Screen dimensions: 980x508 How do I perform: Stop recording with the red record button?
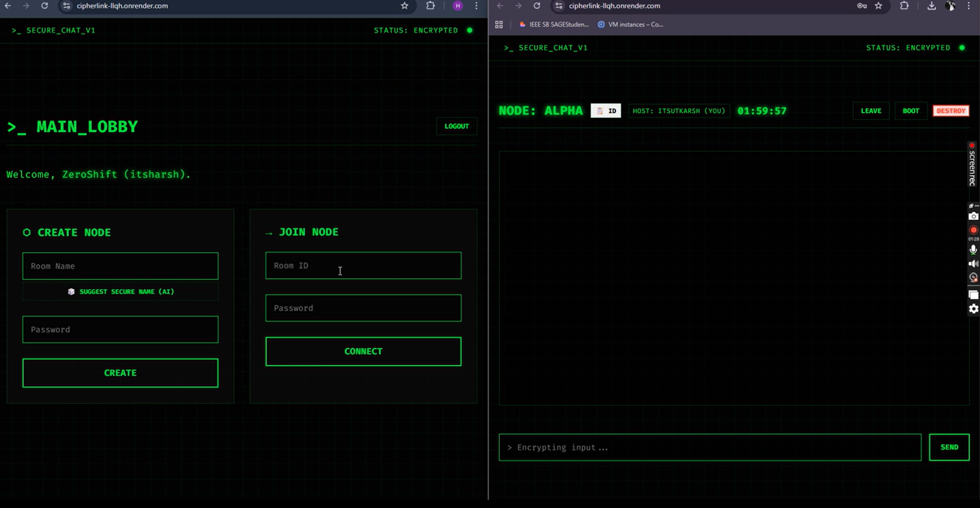click(973, 230)
